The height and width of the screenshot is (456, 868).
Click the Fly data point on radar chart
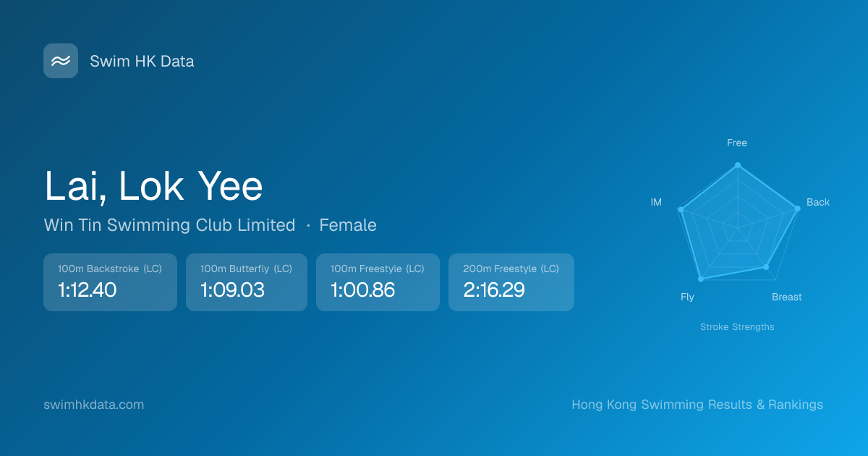tap(700, 279)
